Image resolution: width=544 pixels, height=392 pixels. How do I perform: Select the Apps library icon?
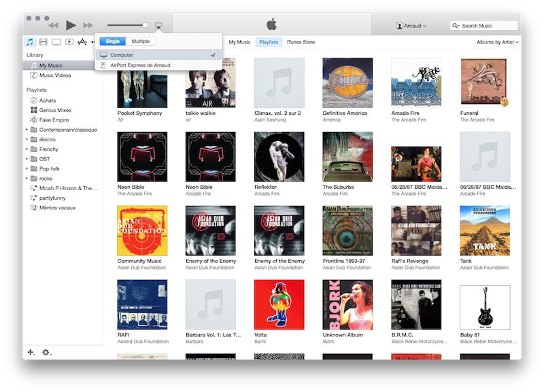coord(82,42)
